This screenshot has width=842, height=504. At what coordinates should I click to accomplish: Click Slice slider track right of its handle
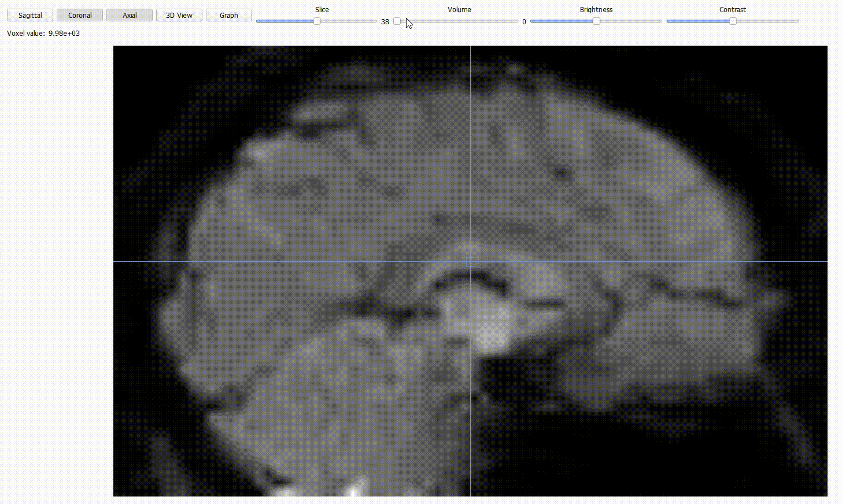coord(350,21)
